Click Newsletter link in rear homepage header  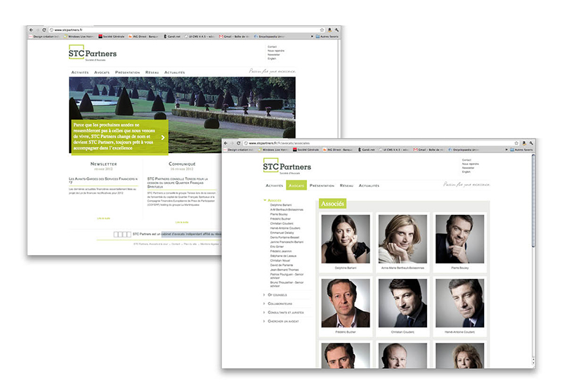(274, 55)
